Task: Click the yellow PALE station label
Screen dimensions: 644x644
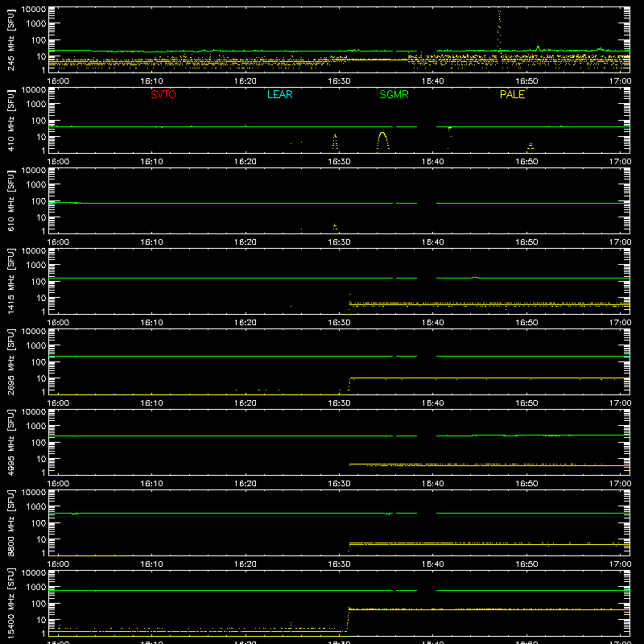Action: [512, 94]
